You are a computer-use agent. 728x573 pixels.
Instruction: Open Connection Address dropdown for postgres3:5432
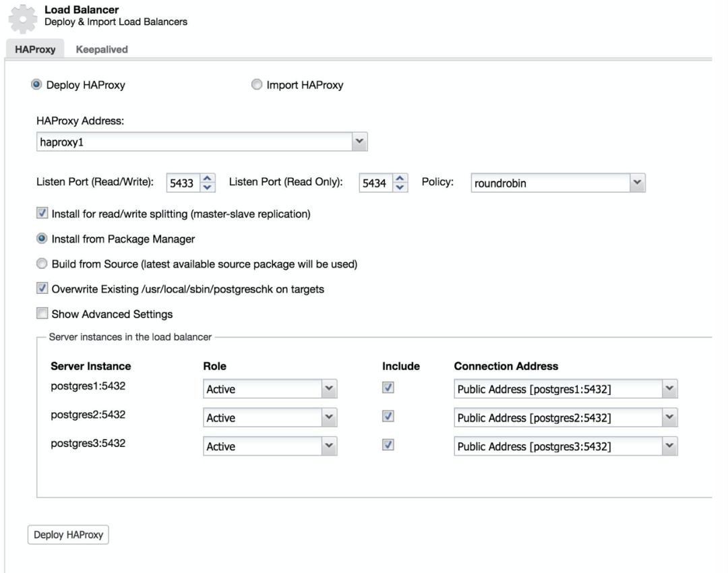[669, 446]
